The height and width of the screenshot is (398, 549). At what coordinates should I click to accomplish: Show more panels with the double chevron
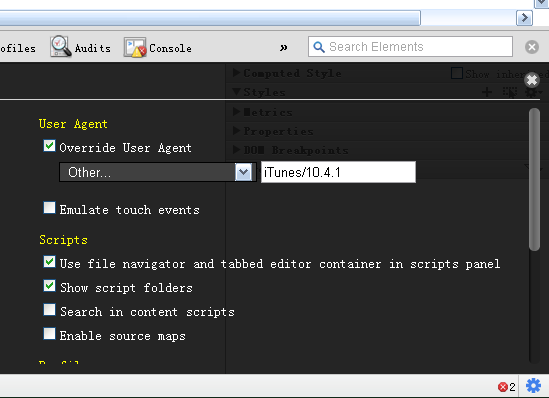(x=284, y=47)
